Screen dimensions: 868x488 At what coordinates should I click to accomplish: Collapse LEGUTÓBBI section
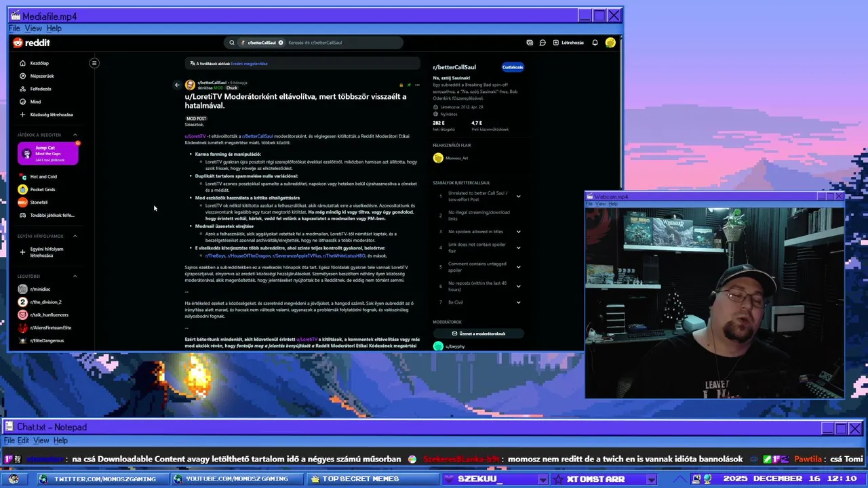[x=75, y=276]
